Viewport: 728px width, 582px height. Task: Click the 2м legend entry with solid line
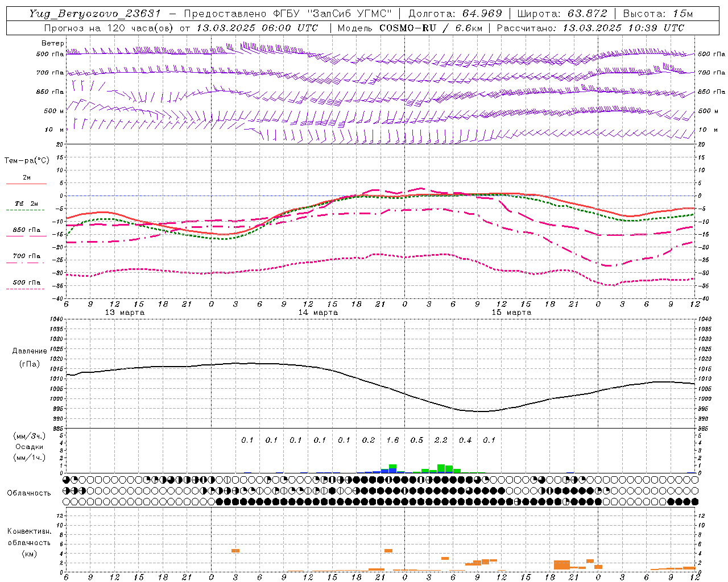26,177
